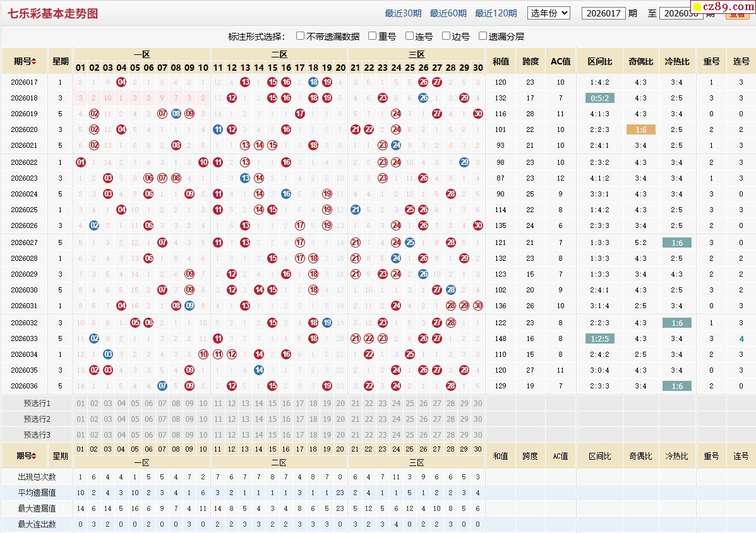Image resolution: width=756 pixels, height=533 pixels.
Task: Turn on the 边号 checkbox
Action: 447,36
